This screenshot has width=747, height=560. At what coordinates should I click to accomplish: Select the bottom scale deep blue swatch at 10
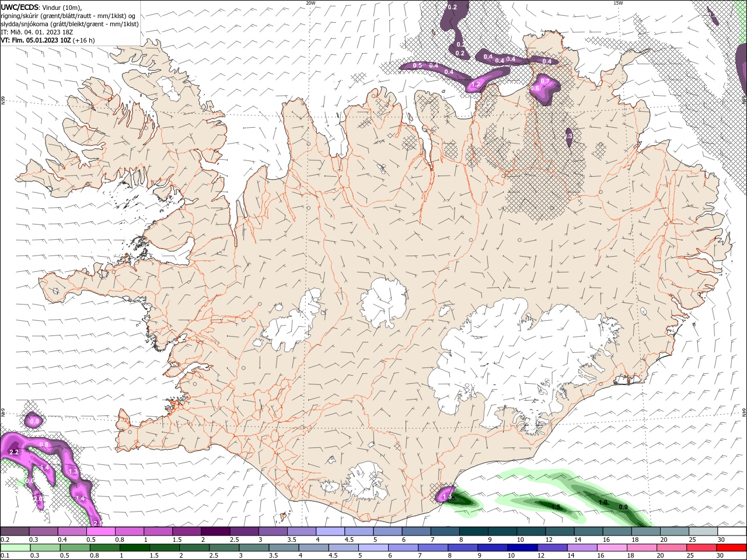[522, 548]
